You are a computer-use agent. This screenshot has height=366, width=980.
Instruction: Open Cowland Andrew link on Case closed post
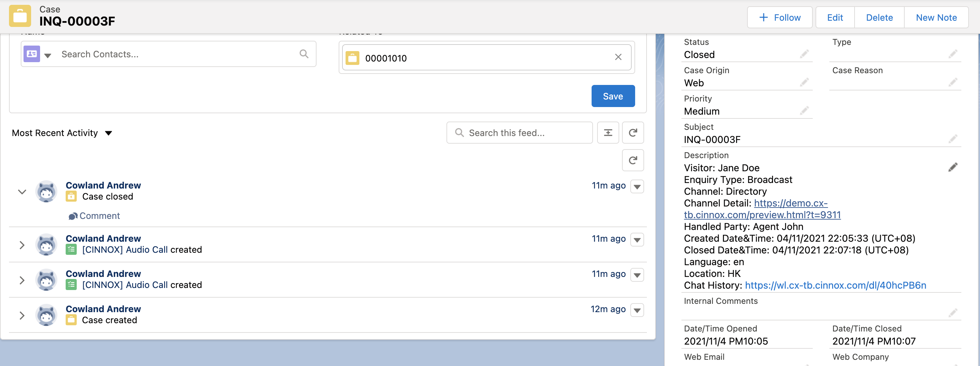[103, 185]
